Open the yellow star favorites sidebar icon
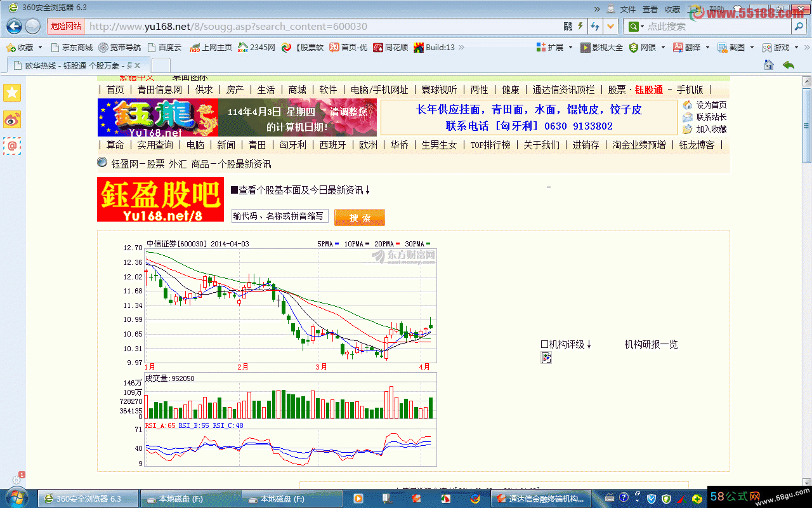 click(x=12, y=92)
